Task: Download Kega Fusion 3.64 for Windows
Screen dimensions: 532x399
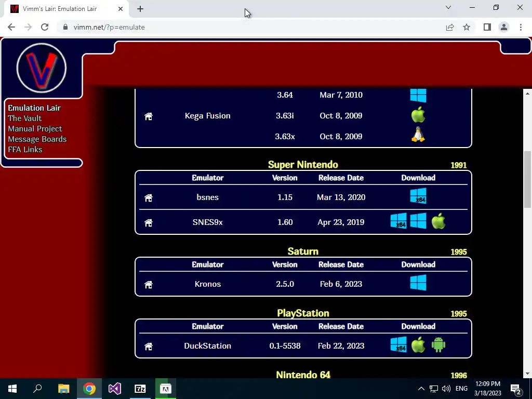Action: pos(418,96)
